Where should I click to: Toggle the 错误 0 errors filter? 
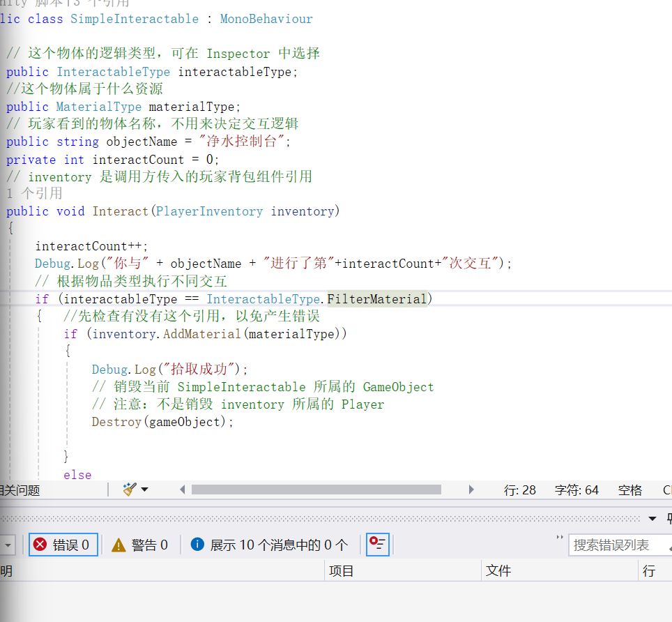[63, 545]
